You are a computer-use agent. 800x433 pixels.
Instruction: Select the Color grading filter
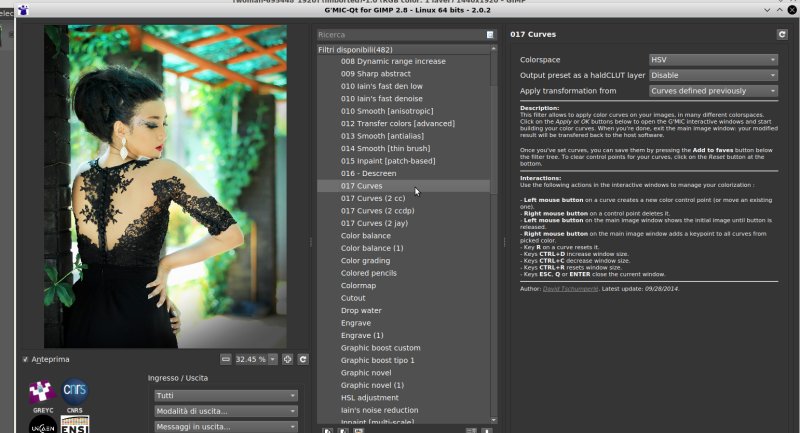pos(365,261)
